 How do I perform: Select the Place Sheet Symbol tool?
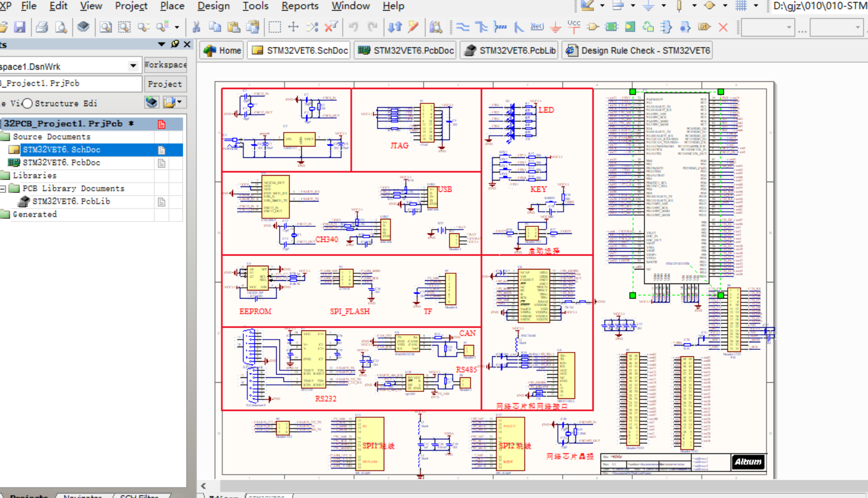pos(611,27)
